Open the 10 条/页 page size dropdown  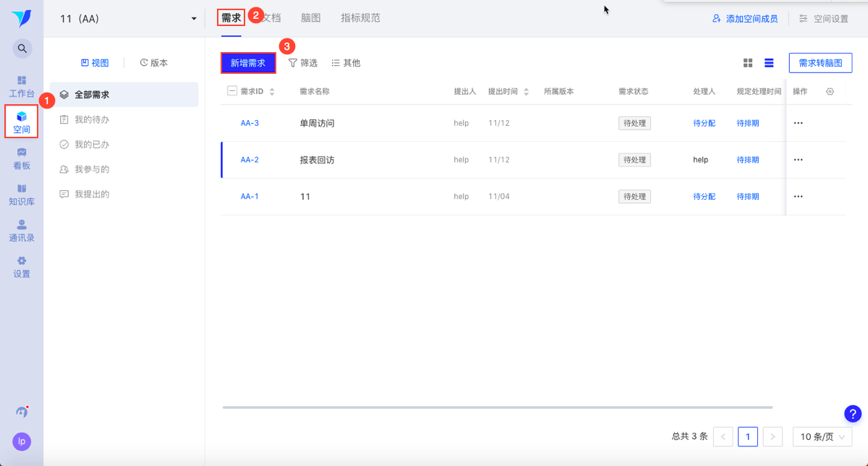pos(822,436)
